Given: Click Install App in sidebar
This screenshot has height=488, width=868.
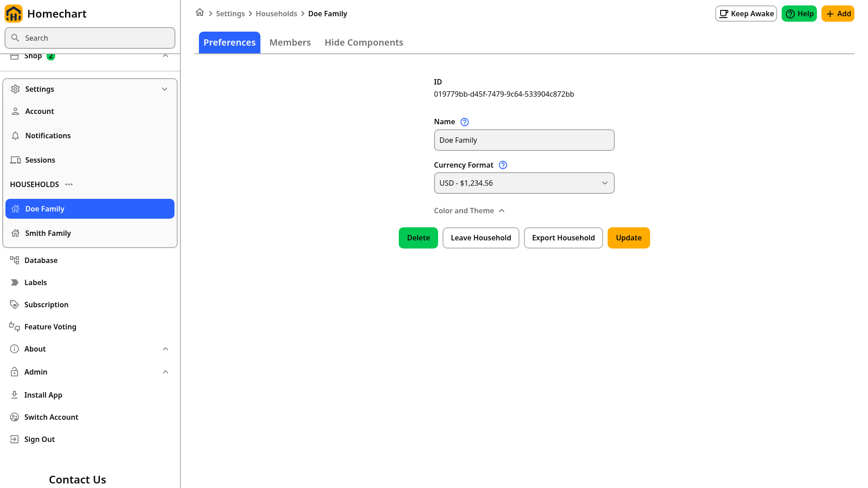Looking at the screenshot, I should [90, 395].
